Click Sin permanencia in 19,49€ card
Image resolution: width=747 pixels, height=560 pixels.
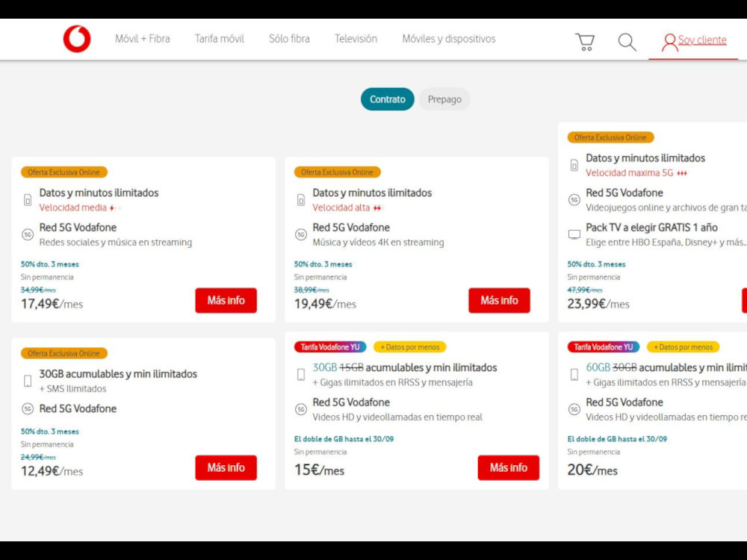pos(320,277)
